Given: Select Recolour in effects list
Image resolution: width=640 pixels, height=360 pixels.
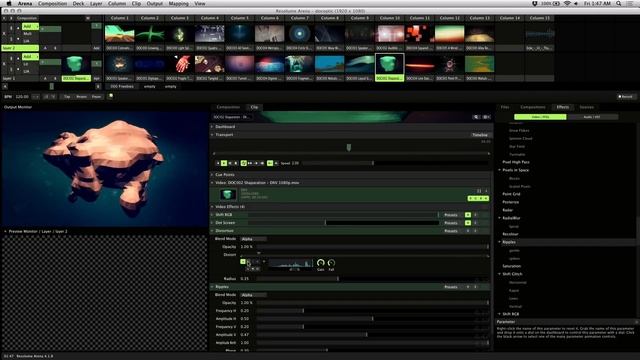Looking at the screenshot, I should point(510,234).
